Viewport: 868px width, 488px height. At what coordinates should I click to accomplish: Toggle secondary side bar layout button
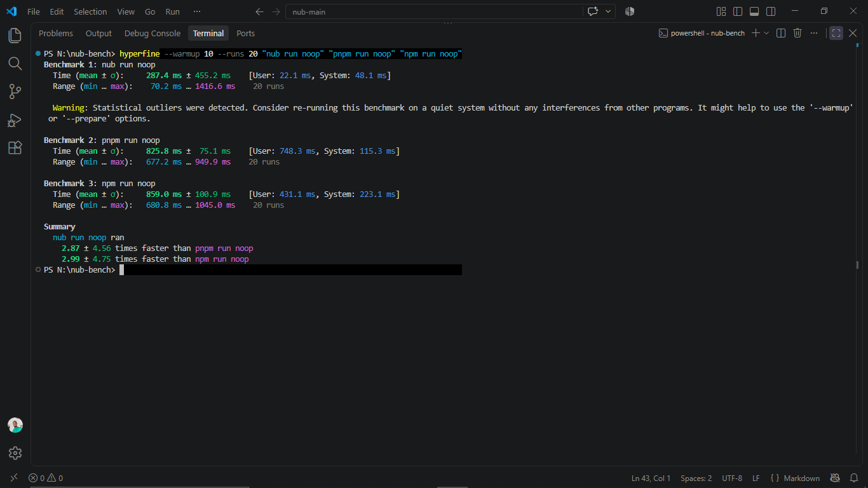pos(771,11)
